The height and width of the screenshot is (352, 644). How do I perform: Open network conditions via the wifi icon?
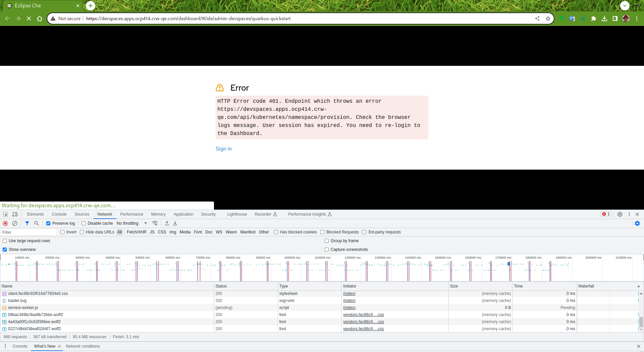[x=155, y=223]
